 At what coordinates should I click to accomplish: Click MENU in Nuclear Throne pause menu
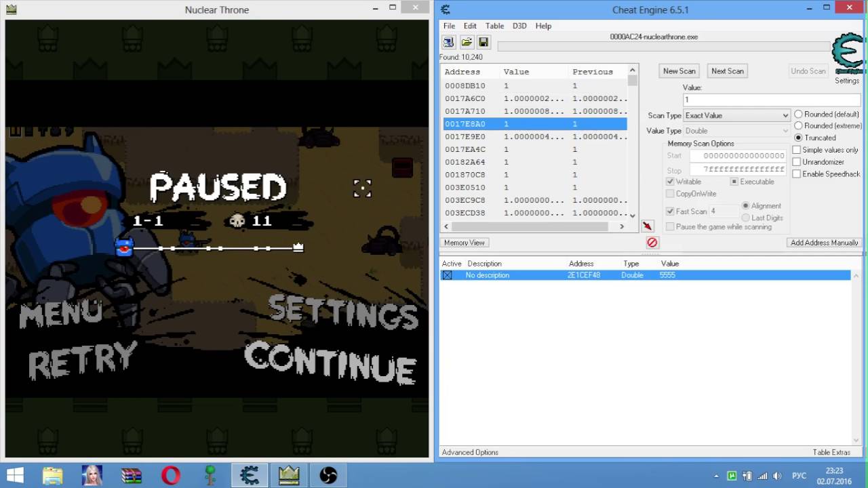(x=61, y=314)
